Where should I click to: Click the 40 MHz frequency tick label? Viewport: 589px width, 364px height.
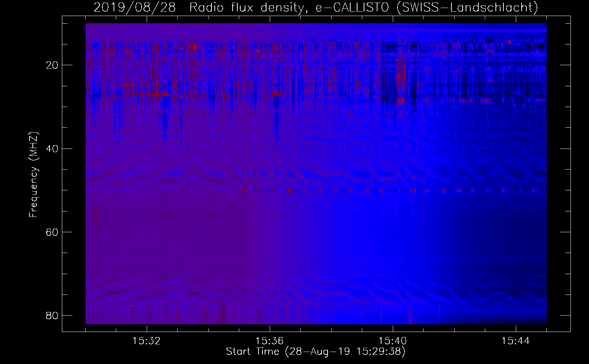[52, 149]
